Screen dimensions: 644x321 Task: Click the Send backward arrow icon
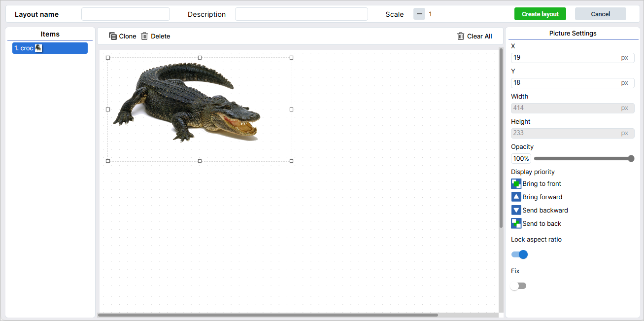tap(516, 211)
